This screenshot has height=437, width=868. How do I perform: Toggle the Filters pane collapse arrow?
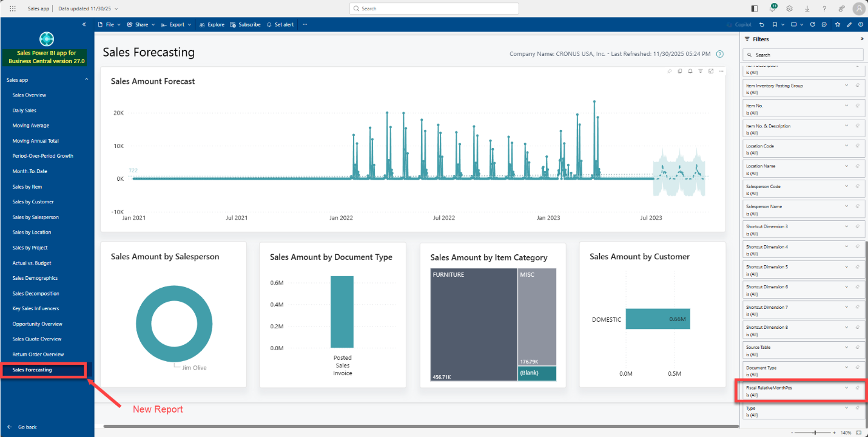tap(862, 39)
